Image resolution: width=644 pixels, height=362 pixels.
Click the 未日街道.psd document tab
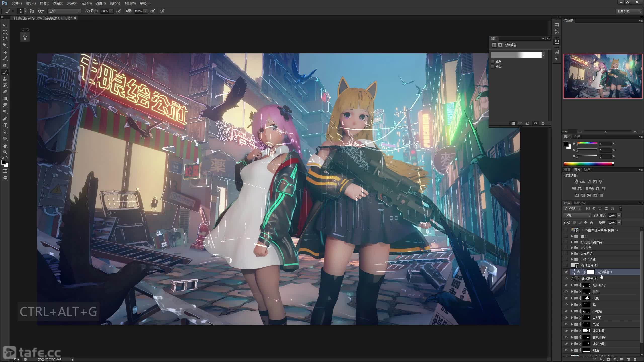(x=44, y=18)
